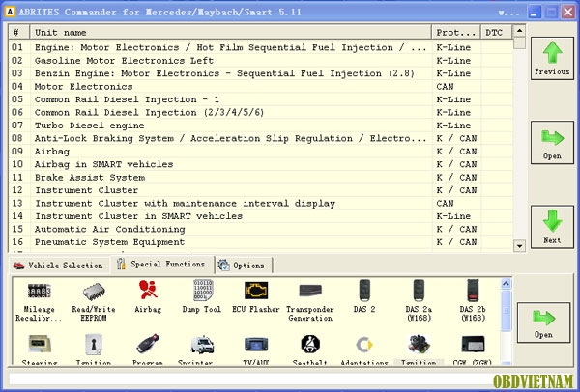Image resolution: width=580 pixels, height=392 pixels.
Task: Select the Brake Assist System row
Action: pos(261,178)
